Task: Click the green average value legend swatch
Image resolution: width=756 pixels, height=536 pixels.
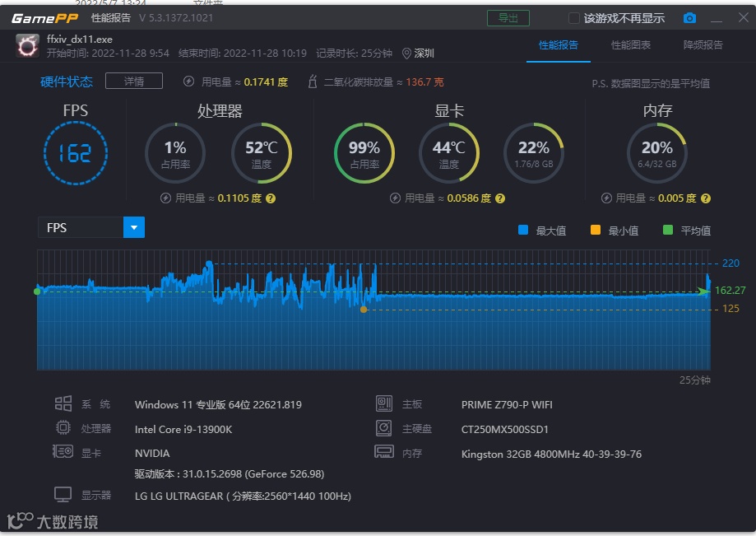Action: 668,231
